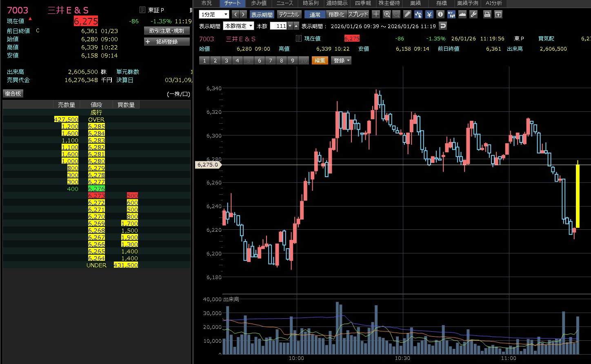This screenshot has width=591, height=364.
Task: Open the wrench settings icon
Action: click(x=473, y=14)
